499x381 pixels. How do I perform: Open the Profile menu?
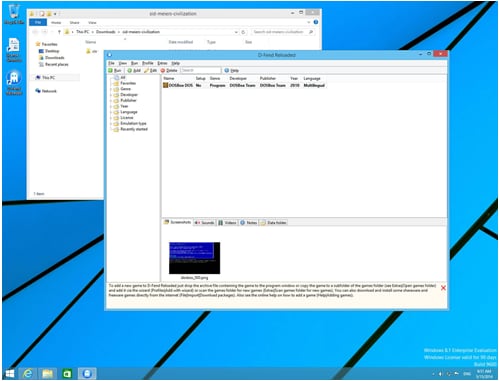click(x=148, y=63)
